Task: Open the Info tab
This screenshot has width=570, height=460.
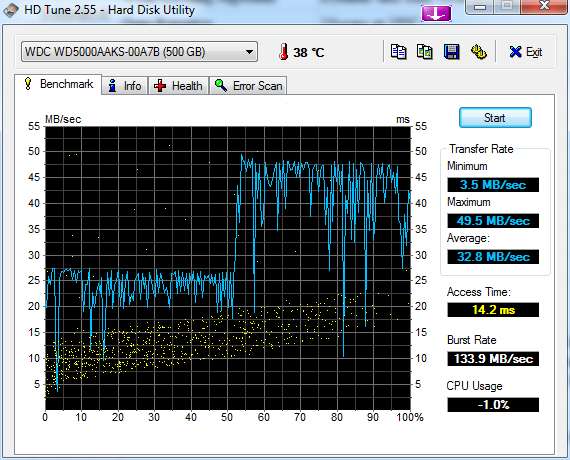Action: coord(125,86)
